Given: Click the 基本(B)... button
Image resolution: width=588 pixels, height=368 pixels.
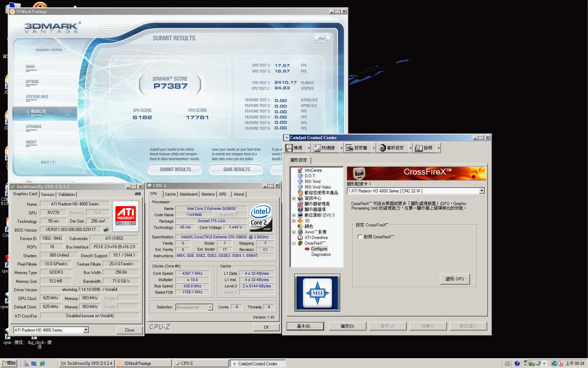Looking at the screenshot, I should [305, 326].
